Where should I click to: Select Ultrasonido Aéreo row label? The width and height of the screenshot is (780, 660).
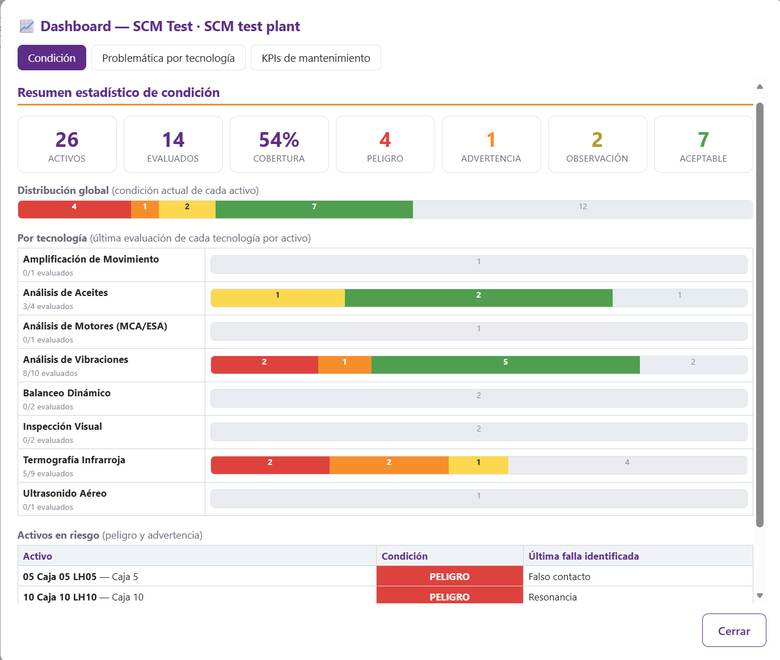coord(65,493)
